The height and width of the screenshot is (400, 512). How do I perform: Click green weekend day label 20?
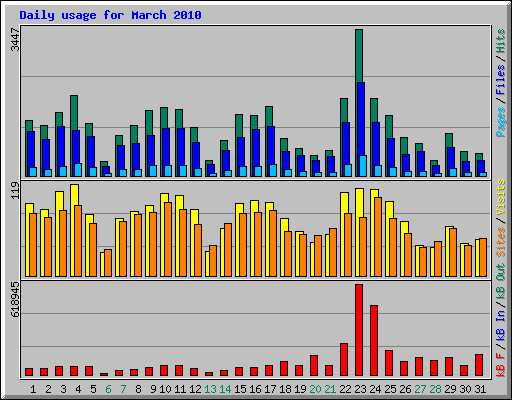coord(315,389)
